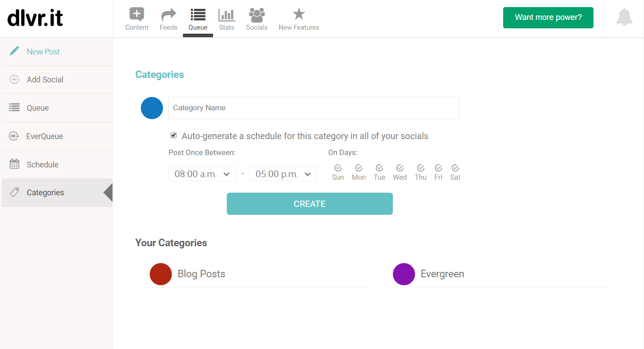Open the Stats bar chart icon
The width and height of the screenshot is (644, 349).
point(227,15)
